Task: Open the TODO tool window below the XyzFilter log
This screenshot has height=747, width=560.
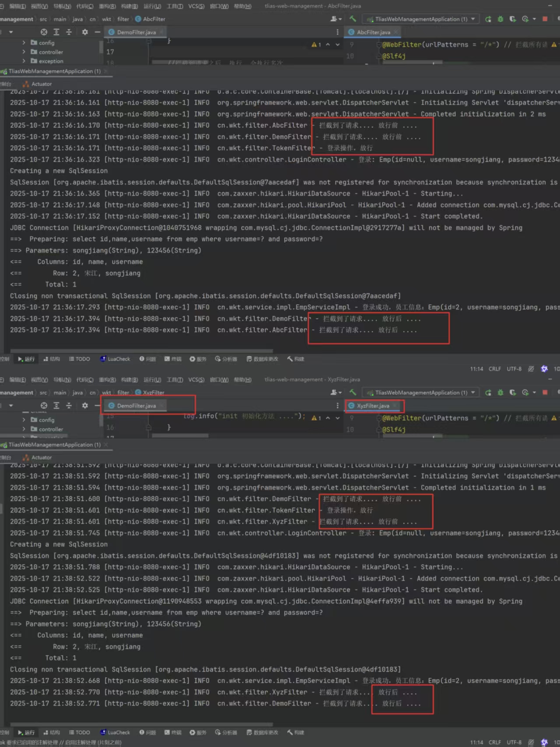Action: pyautogui.click(x=79, y=733)
